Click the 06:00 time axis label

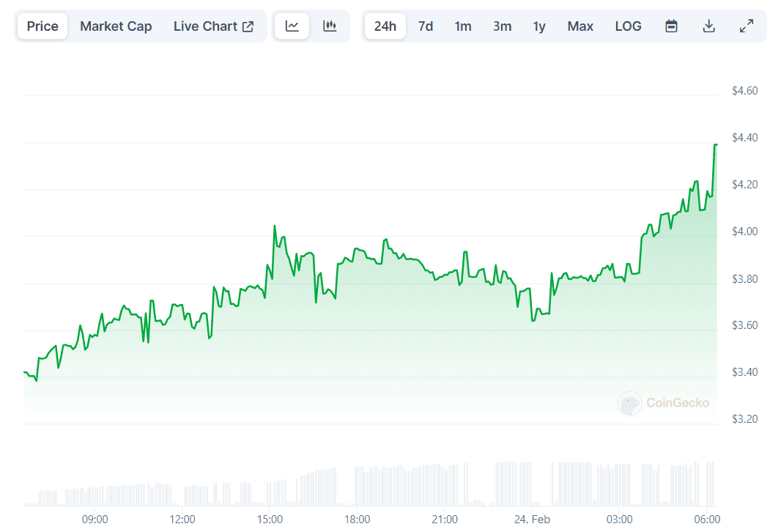[707, 520]
